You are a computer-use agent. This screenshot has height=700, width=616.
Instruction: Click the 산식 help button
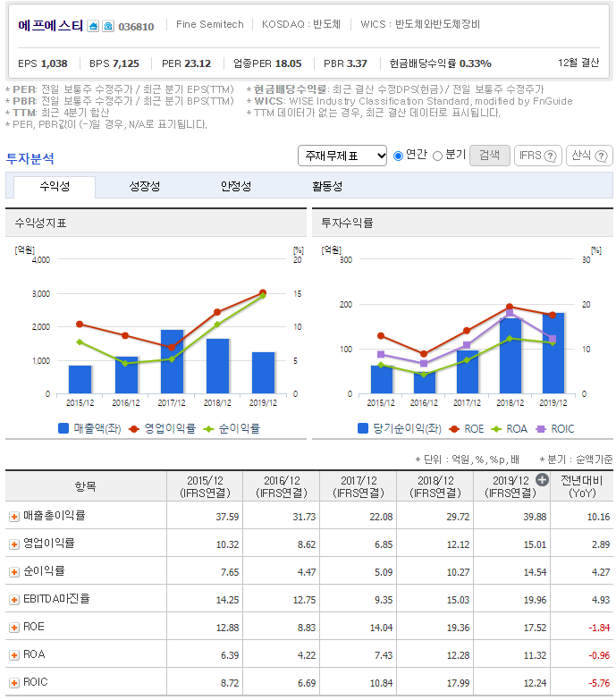pos(589,156)
